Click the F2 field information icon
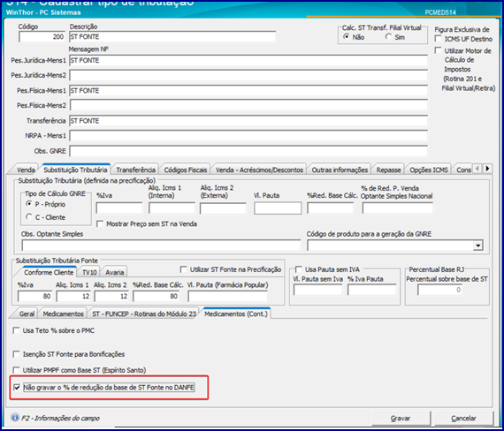The width and height of the screenshot is (504, 431). tap(15, 417)
